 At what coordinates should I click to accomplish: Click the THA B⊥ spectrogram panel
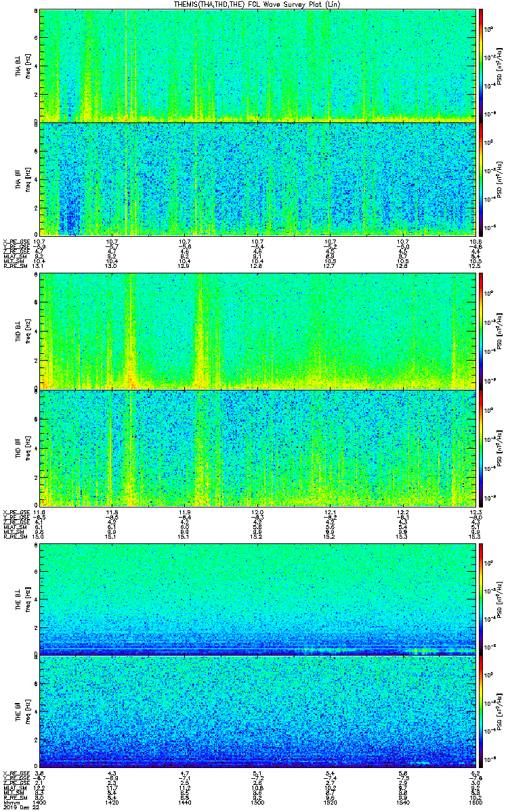coord(257,66)
